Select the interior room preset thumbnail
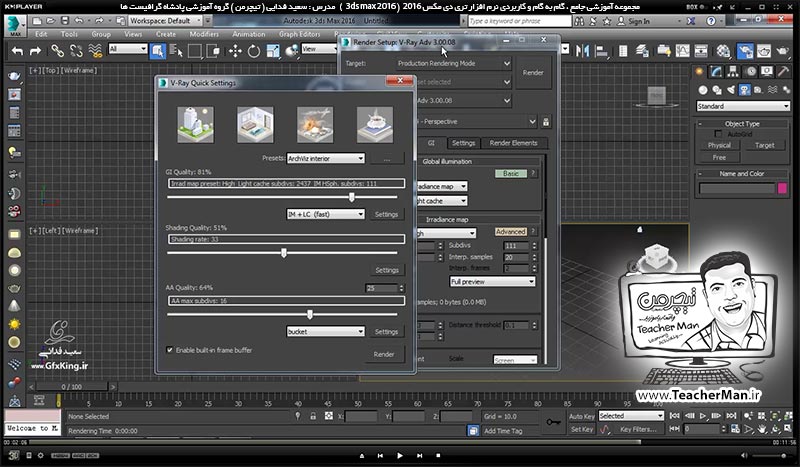Screen dimensions: 800x467 point(256,125)
